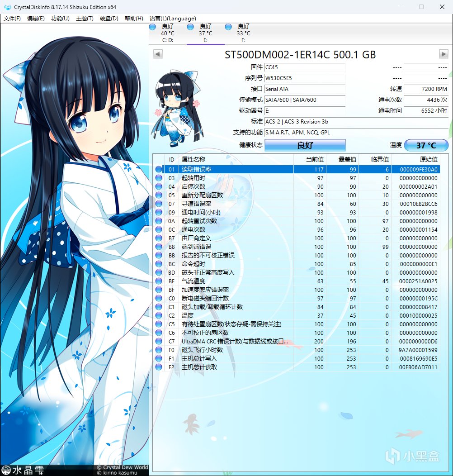Click raw value 00010E82BCC6

click(x=418, y=204)
